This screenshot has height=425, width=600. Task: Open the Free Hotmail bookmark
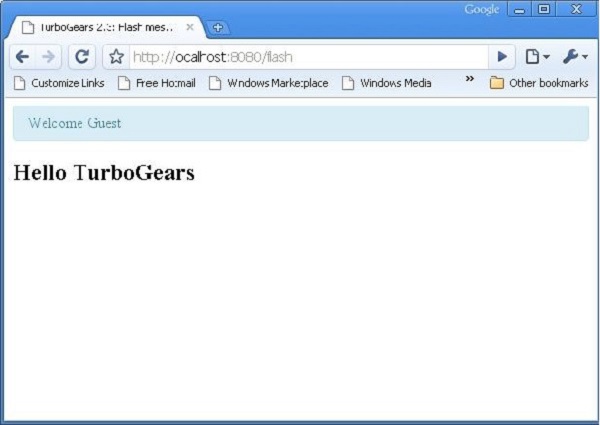pyautogui.click(x=156, y=83)
